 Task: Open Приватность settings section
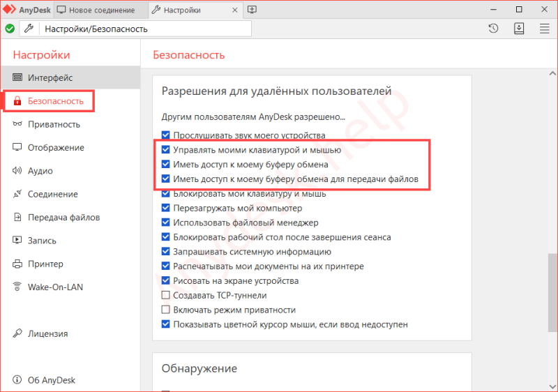(71, 124)
